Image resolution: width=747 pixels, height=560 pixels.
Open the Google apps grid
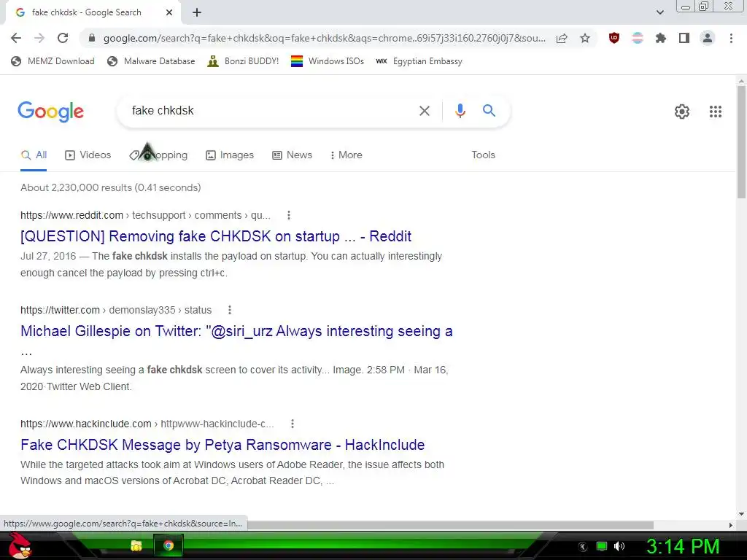click(716, 112)
